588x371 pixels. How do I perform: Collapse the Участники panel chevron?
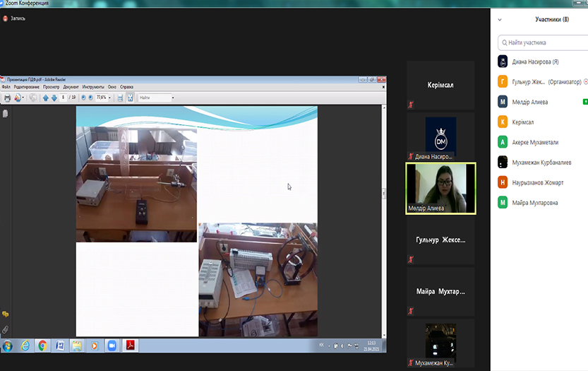click(x=500, y=20)
